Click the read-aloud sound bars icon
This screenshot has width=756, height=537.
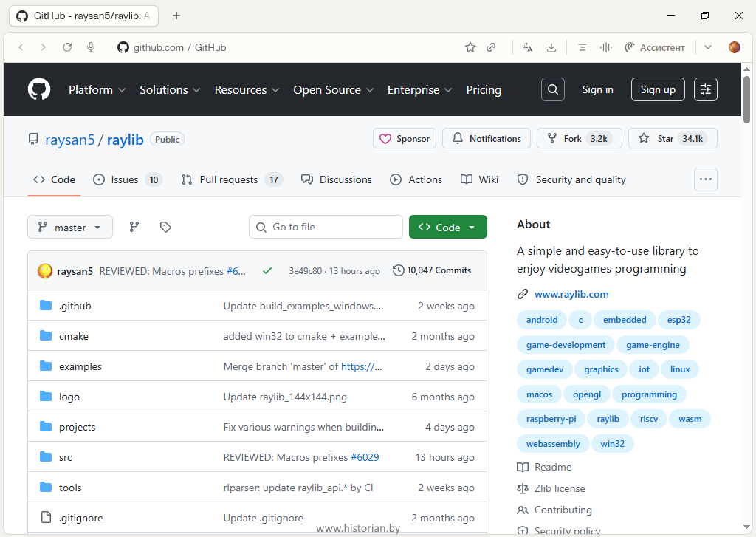click(x=605, y=47)
